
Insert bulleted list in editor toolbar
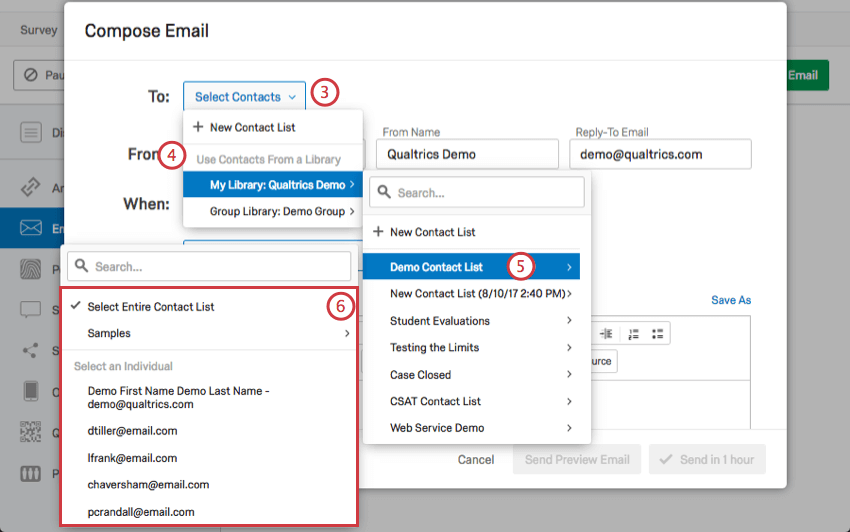click(x=658, y=334)
